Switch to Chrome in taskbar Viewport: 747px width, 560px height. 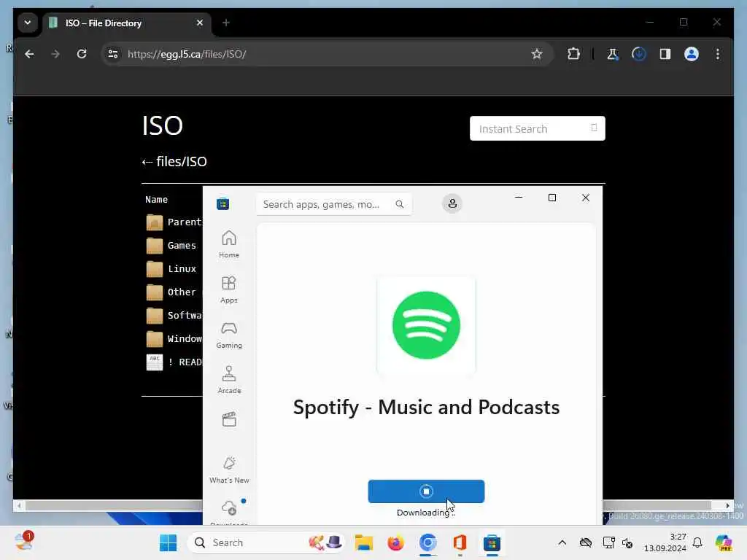[x=427, y=542]
